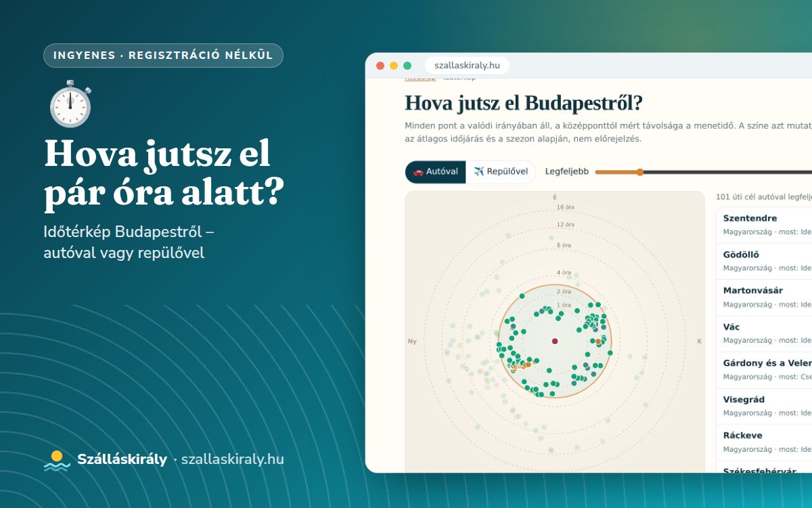Screen dimensions: 812x508
Task: Open the Gödöllő destination row
Action: point(764,261)
